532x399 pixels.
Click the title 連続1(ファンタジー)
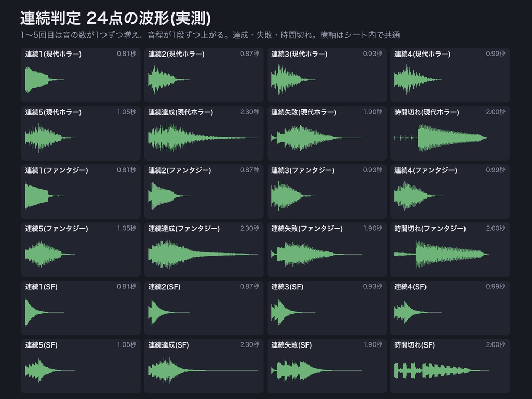[57, 170]
